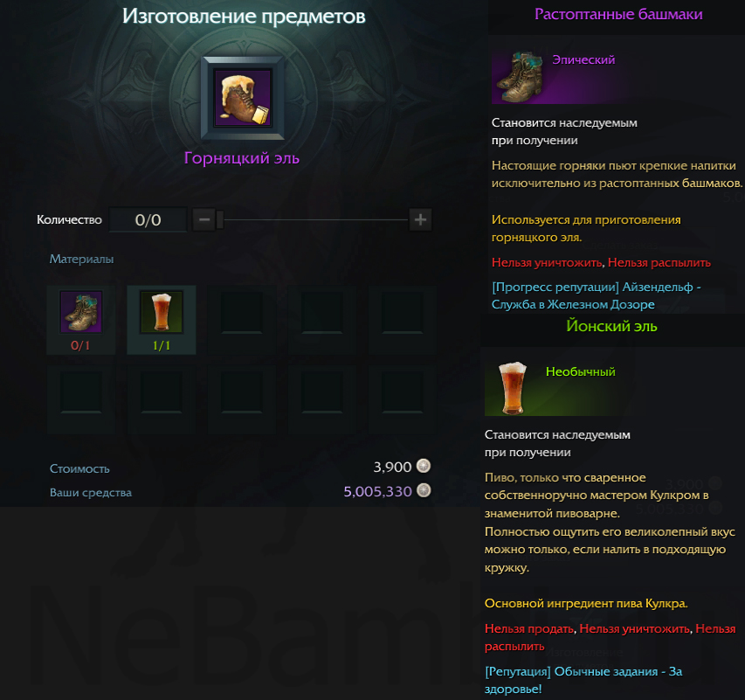This screenshot has width=745, height=700.
Task: Select the Йонский эль beer material slot
Action: (162, 320)
